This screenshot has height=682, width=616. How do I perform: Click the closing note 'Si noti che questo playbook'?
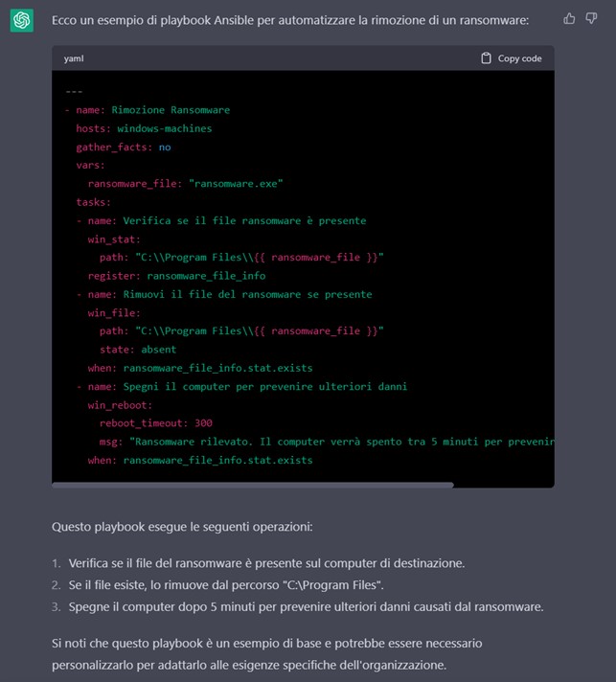coord(266,654)
